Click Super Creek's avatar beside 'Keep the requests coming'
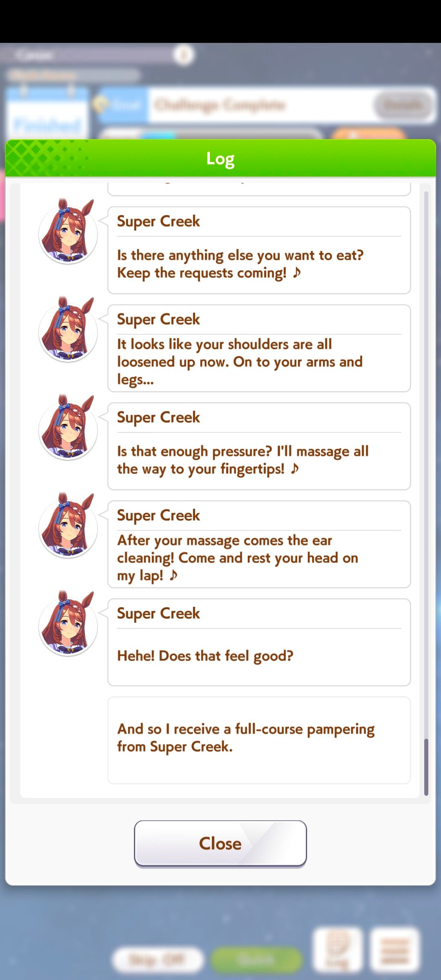Screen dimensions: 441x980 [68, 232]
